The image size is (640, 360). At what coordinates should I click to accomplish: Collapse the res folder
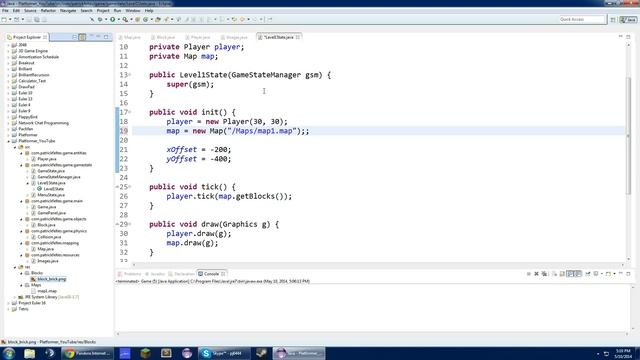[x=15, y=267]
